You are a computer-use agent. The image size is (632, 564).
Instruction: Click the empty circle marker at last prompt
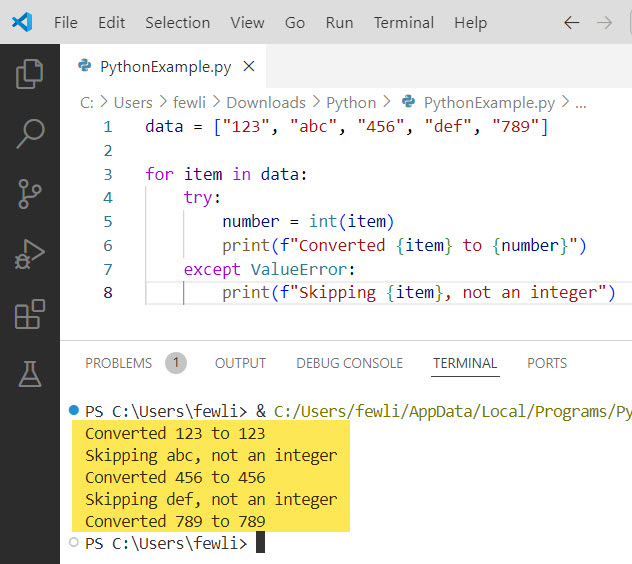tap(74, 542)
